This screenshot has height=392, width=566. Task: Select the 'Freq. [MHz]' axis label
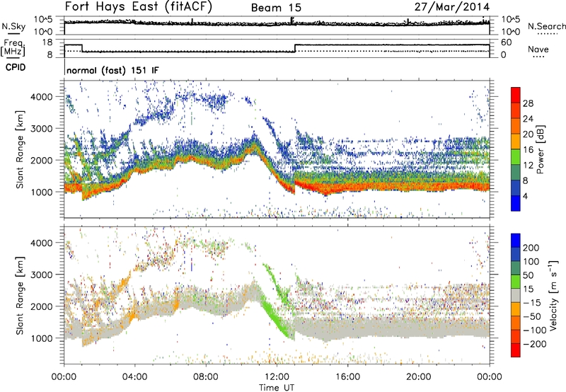pos(13,47)
